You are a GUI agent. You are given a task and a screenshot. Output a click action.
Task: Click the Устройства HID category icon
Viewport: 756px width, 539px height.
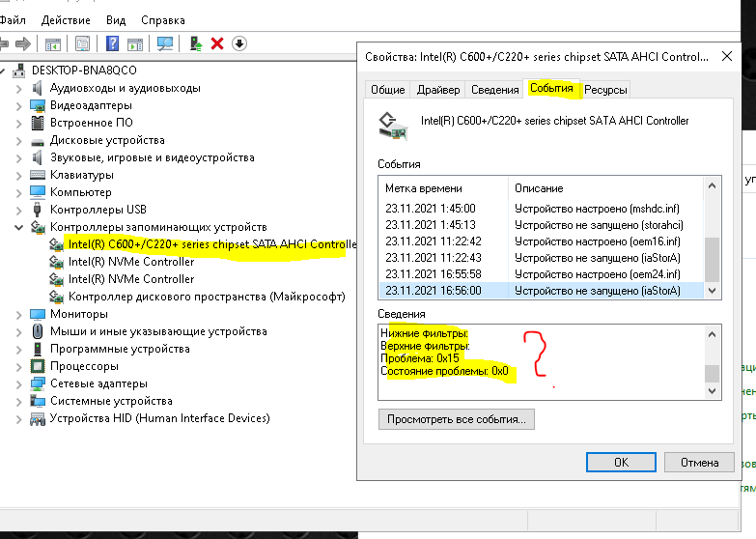tap(37, 418)
